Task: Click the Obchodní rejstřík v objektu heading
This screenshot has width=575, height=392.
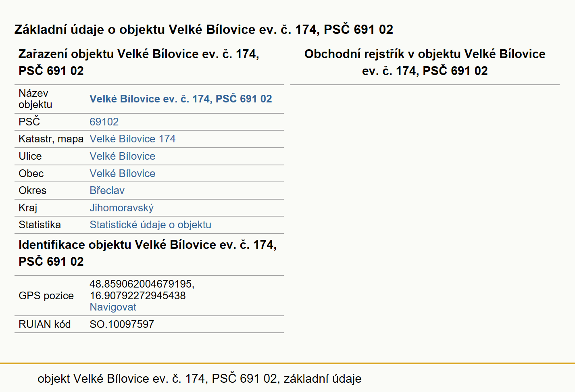Action: point(425,62)
